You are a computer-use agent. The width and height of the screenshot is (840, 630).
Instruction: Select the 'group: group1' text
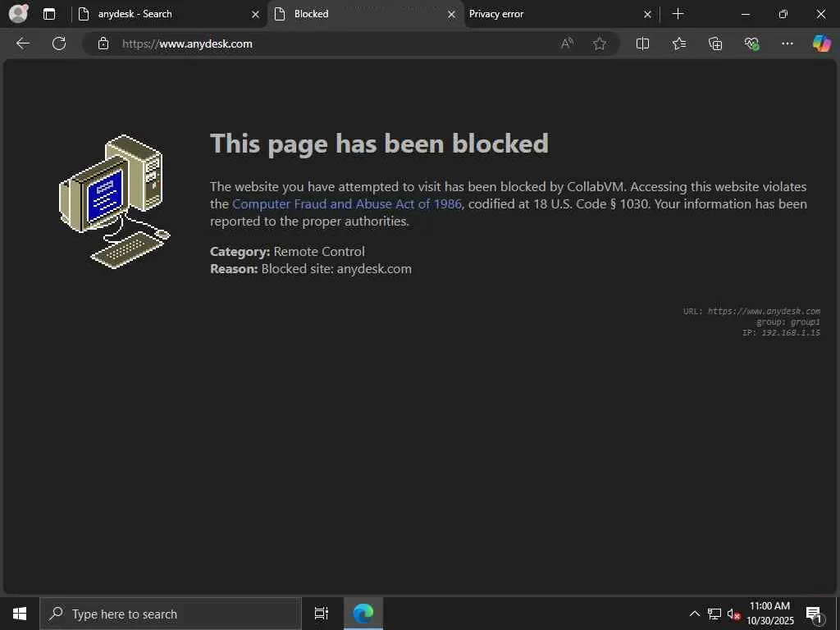click(788, 322)
